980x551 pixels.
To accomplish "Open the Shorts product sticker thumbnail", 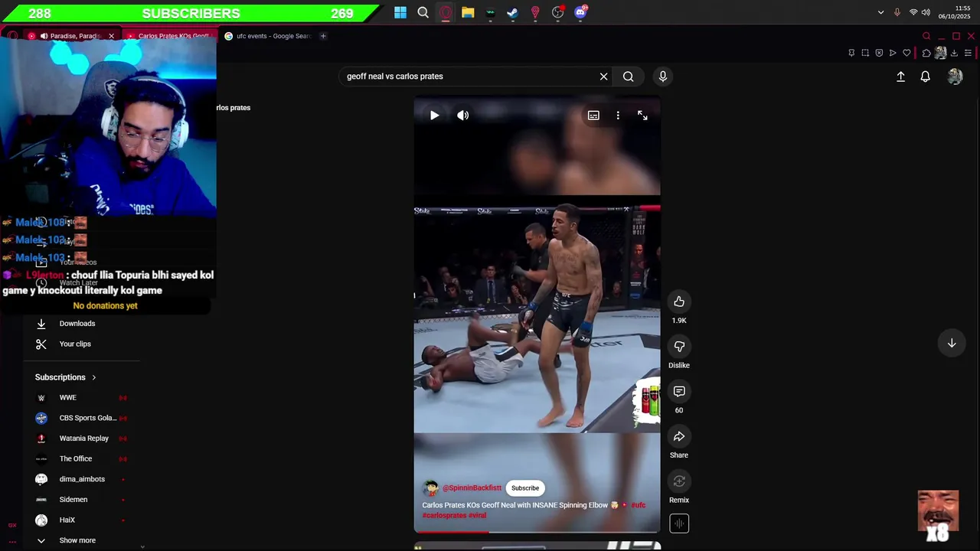I will (648, 402).
